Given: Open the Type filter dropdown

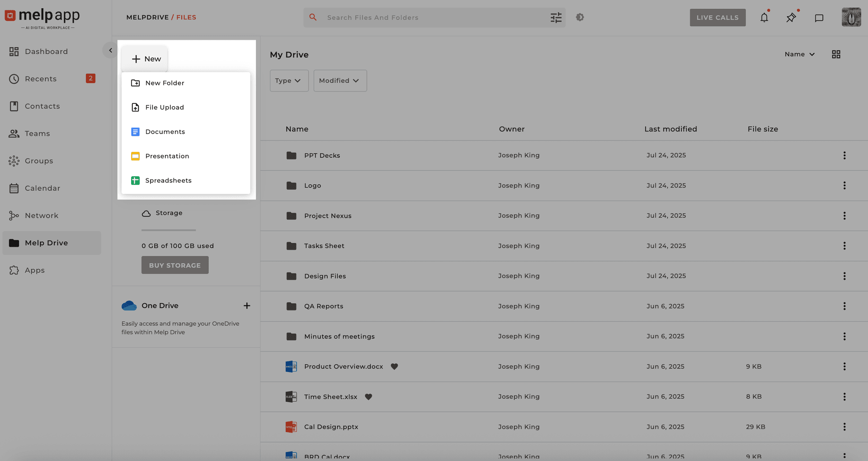Looking at the screenshot, I should tap(289, 80).
